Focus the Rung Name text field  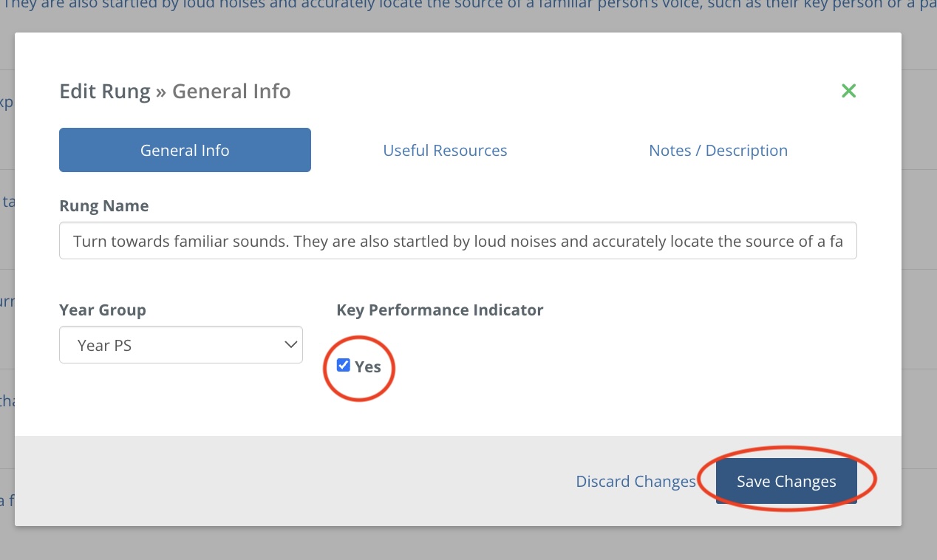(x=457, y=241)
